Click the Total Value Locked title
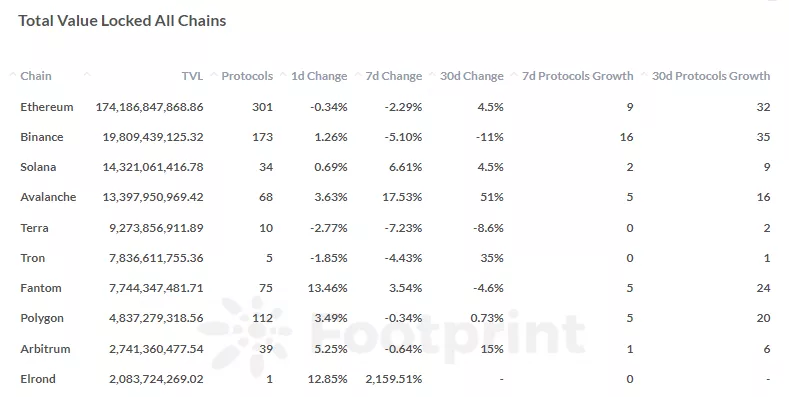 click(122, 21)
